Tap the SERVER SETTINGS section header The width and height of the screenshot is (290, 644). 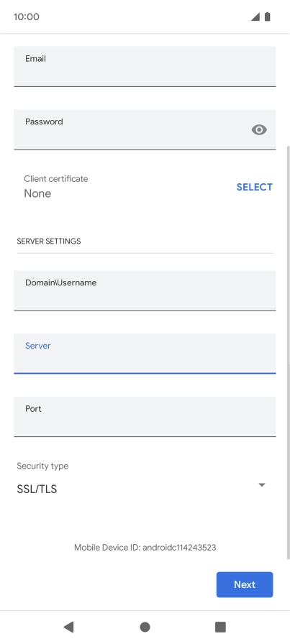tap(48, 241)
